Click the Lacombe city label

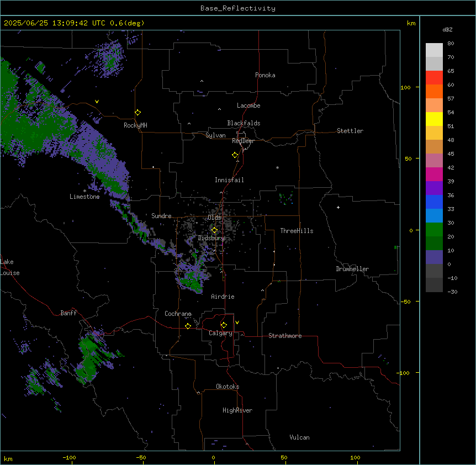click(x=248, y=105)
